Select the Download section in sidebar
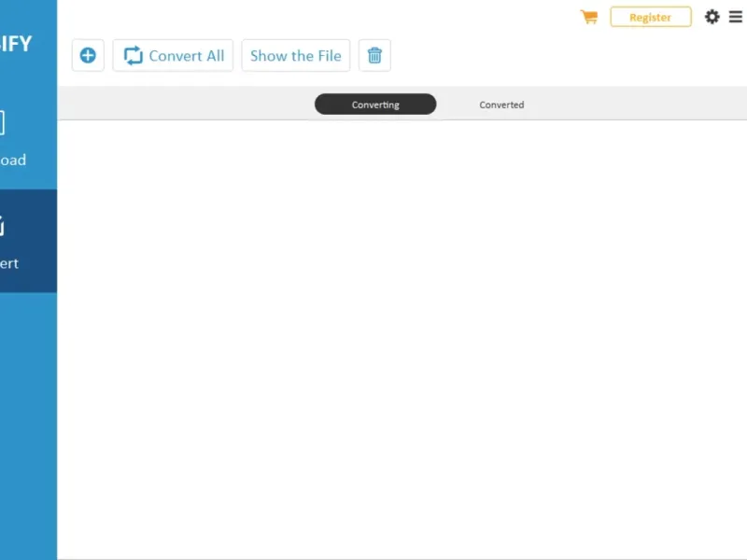The image size is (747, 560). click(29, 138)
